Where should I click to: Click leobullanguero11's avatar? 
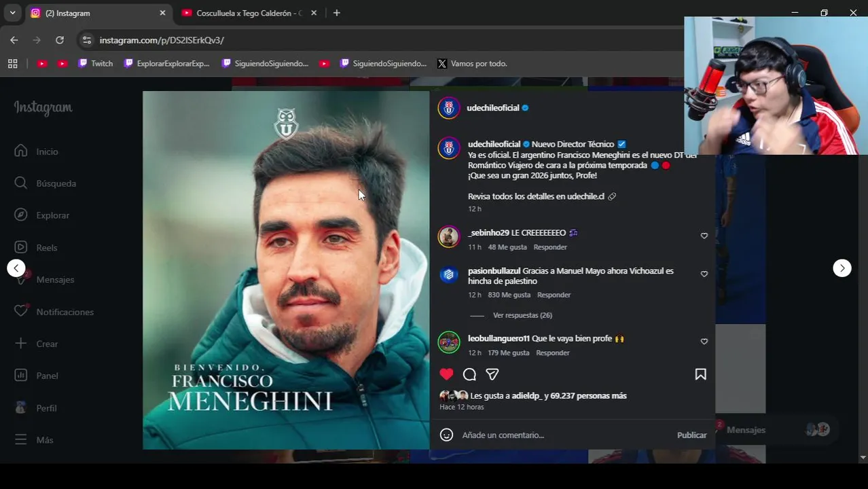click(x=449, y=342)
